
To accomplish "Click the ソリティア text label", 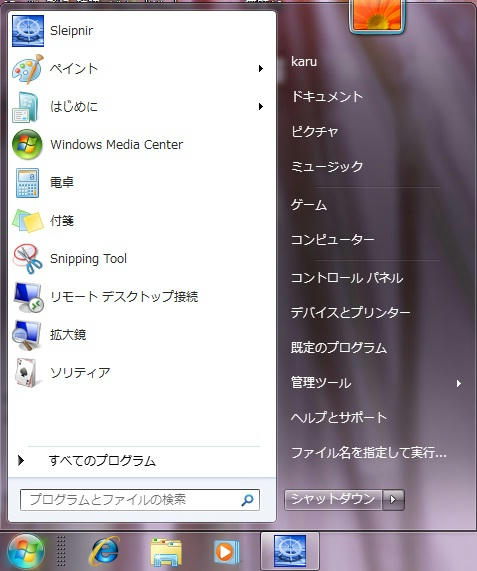I will [x=80, y=373].
